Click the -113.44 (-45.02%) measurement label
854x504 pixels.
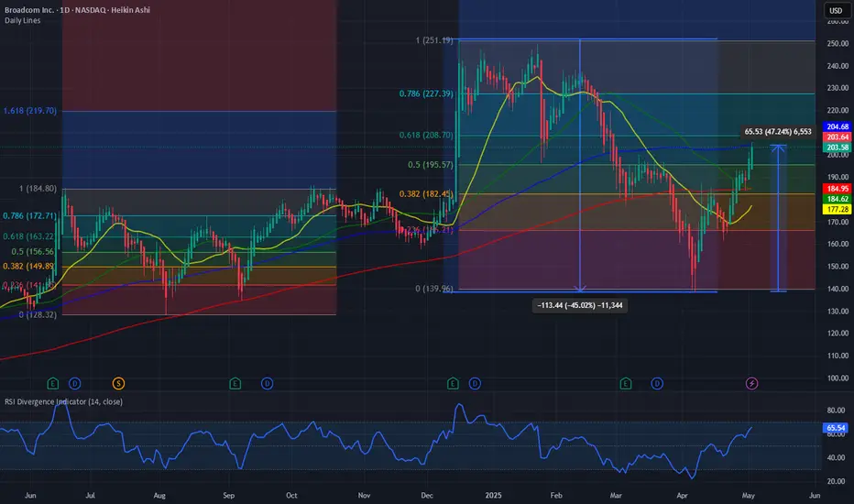(x=579, y=306)
